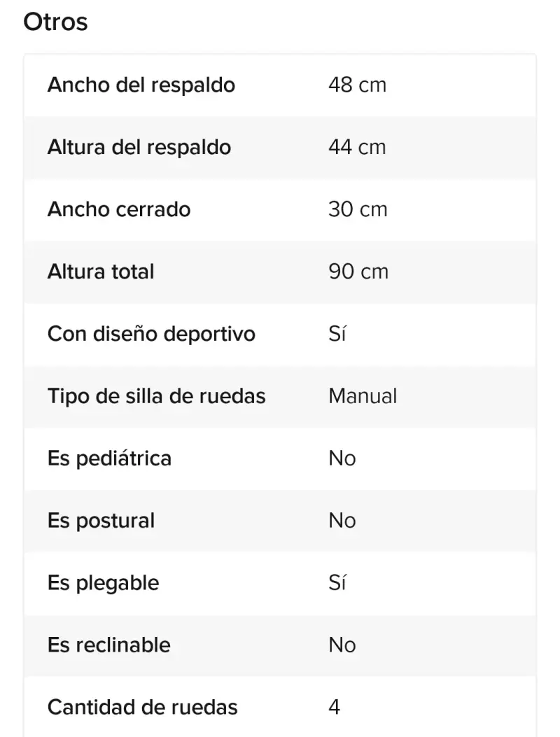Click the 44 cm value

(x=357, y=147)
